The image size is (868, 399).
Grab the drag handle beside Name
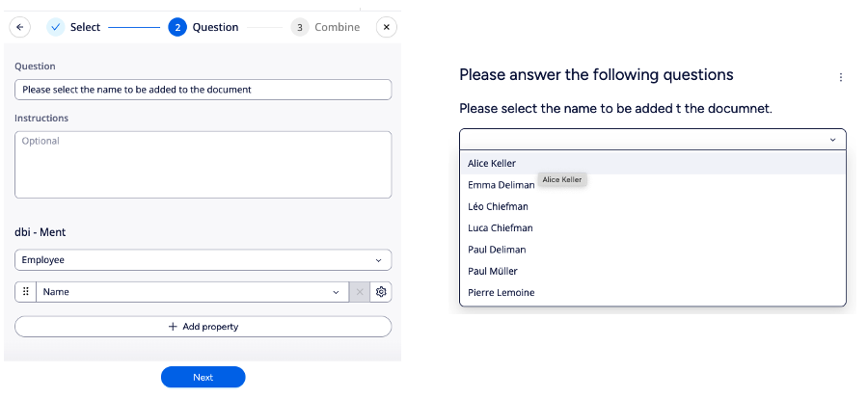(25, 292)
